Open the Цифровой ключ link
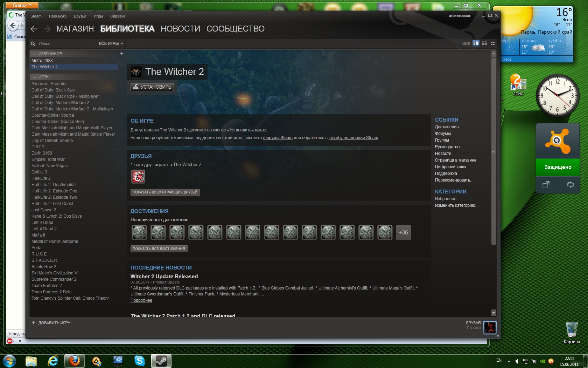588x368 pixels. [x=450, y=167]
